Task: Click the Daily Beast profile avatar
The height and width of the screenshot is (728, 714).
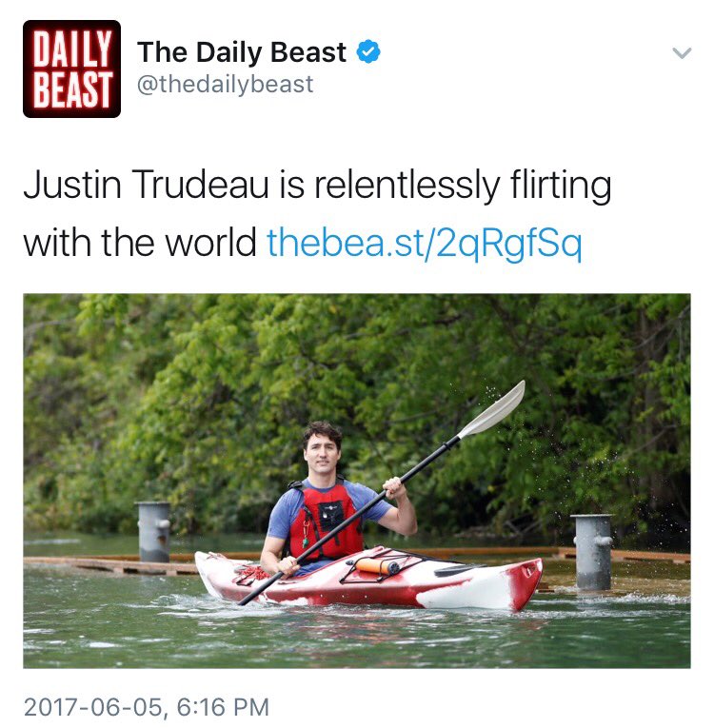Action: point(71,69)
